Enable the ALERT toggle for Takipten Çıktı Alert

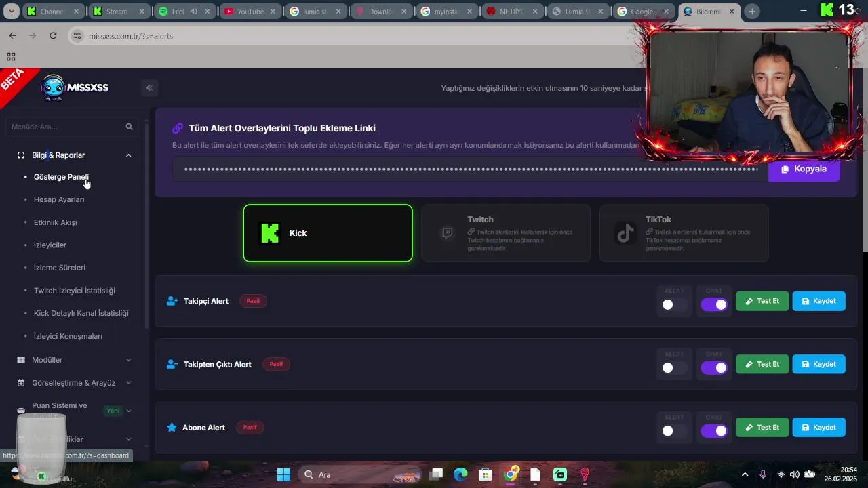[674, 367]
